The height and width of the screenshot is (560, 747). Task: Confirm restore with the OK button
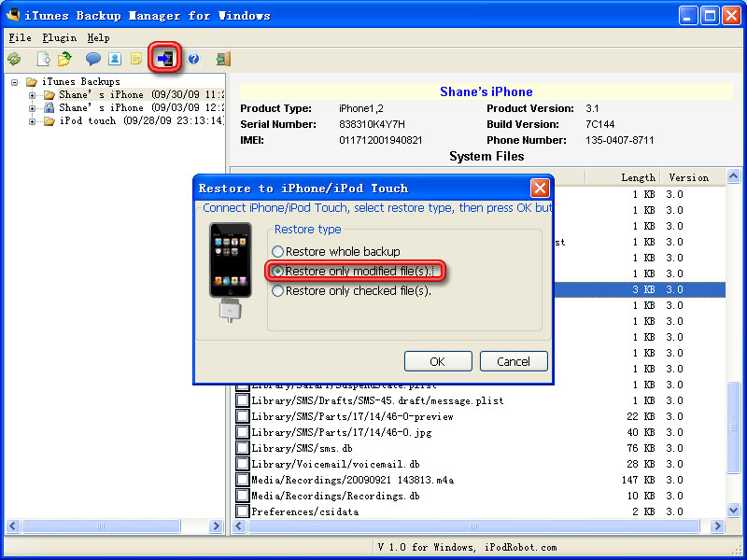point(438,361)
